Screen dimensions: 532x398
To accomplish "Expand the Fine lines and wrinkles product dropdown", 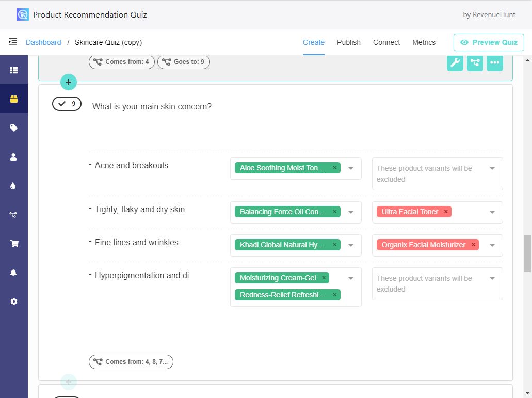I will coord(351,245).
